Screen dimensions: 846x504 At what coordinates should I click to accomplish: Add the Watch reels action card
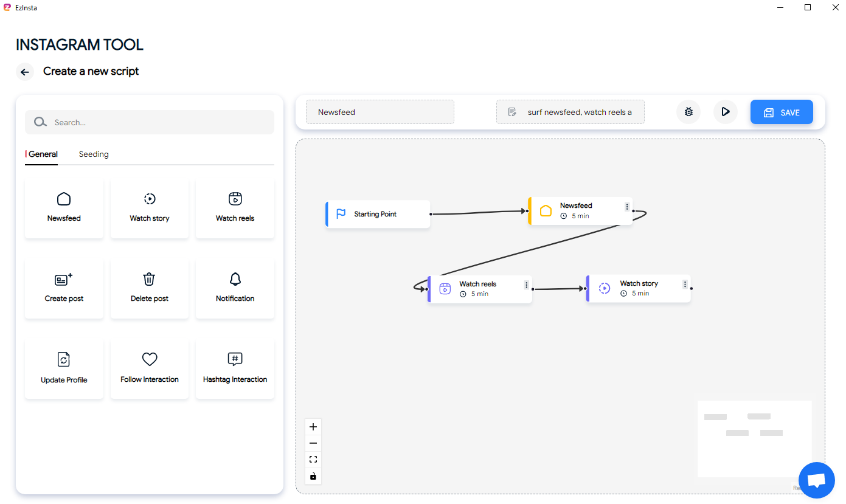tap(235, 207)
